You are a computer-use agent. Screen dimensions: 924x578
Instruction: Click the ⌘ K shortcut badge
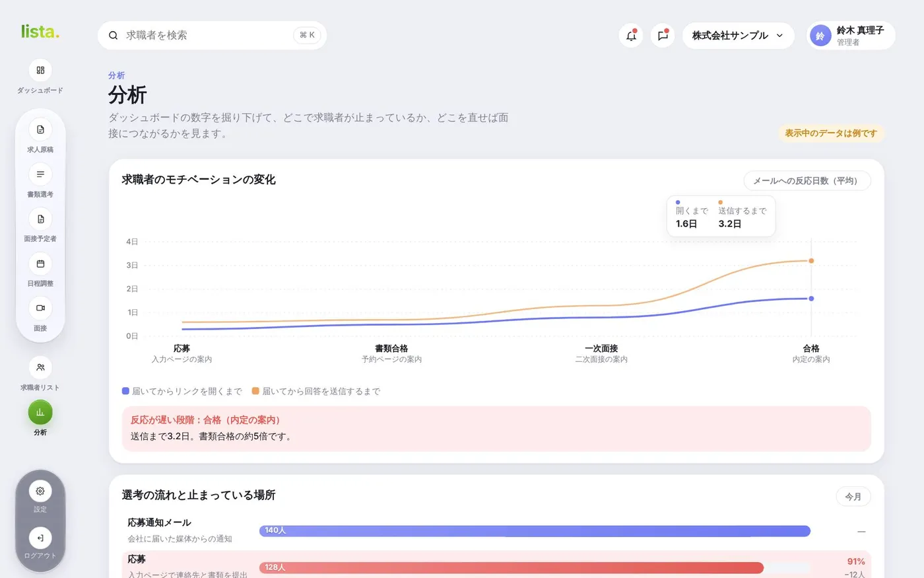(307, 35)
